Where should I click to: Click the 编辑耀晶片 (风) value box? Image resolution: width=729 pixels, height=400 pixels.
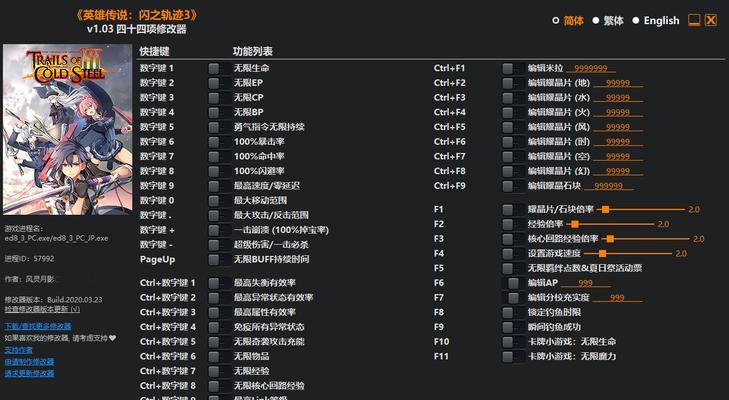tap(618, 127)
